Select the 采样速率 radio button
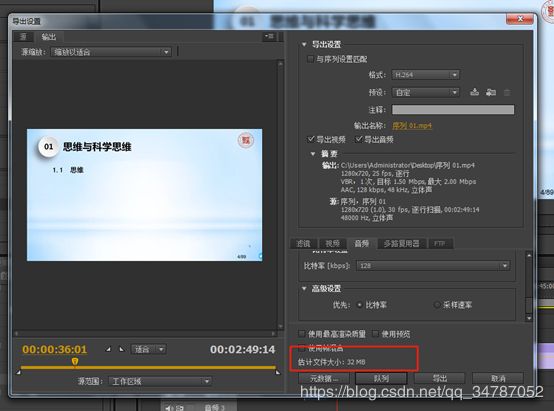The height and width of the screenshot is (411, 554). coord(437,305)
